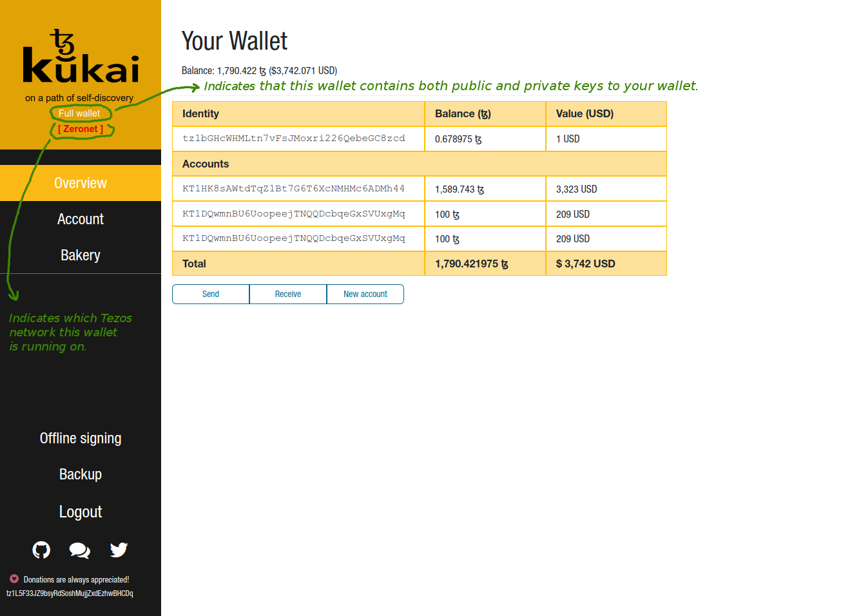Open the Bakery page
The image size is (843, 616).
tap(81, 255)
